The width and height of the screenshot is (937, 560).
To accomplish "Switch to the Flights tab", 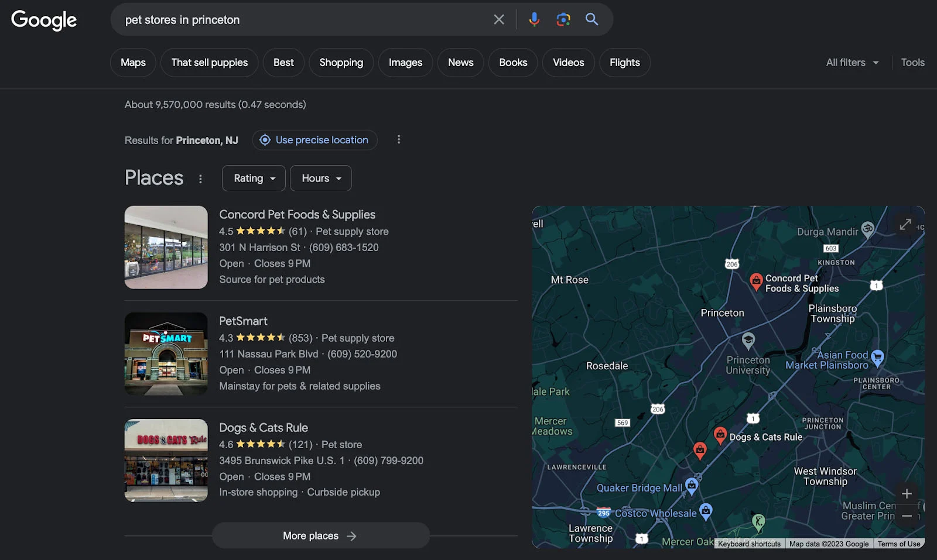I will [625, 62].
